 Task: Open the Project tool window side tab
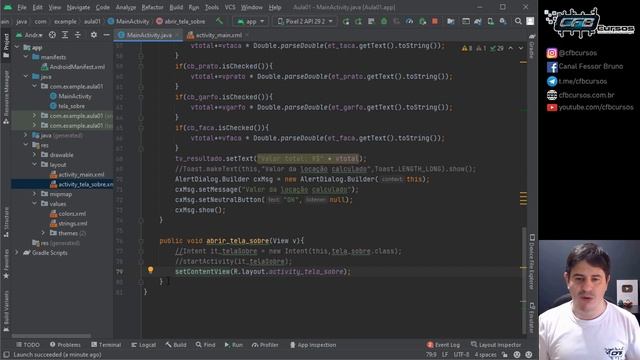point(6,45)
